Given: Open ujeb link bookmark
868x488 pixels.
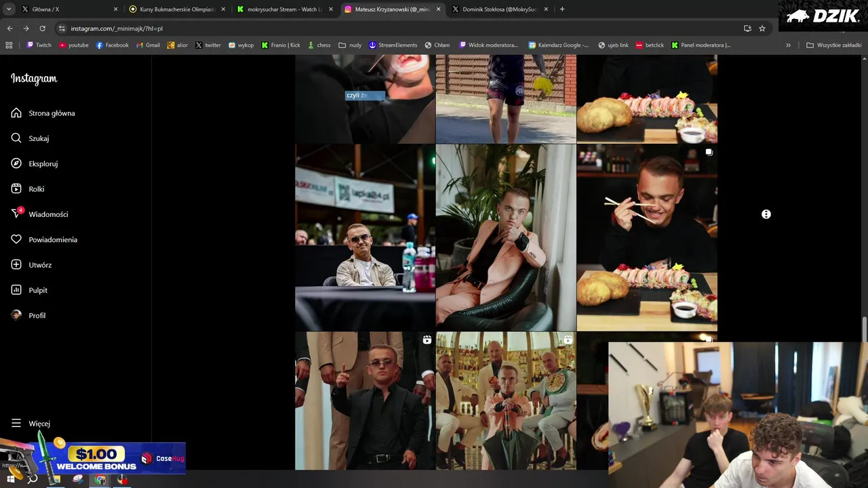Looking at the screenshot, I should click(x=613, y=45).
